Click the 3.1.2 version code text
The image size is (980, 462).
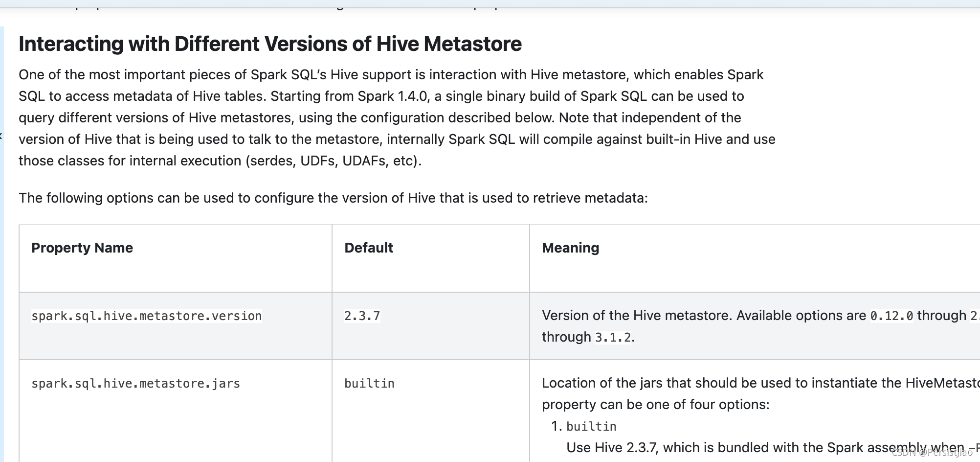pos(613,338)
